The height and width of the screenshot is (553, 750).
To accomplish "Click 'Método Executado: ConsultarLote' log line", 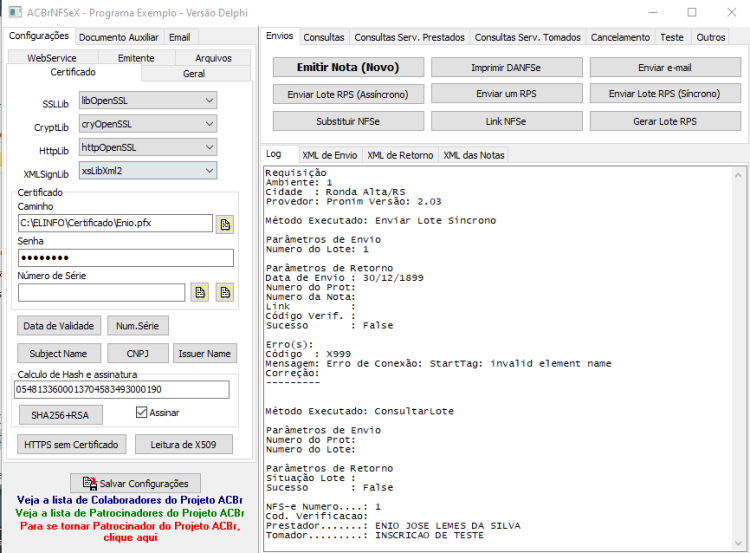I will pyautogui.click(x=360, y=411).
